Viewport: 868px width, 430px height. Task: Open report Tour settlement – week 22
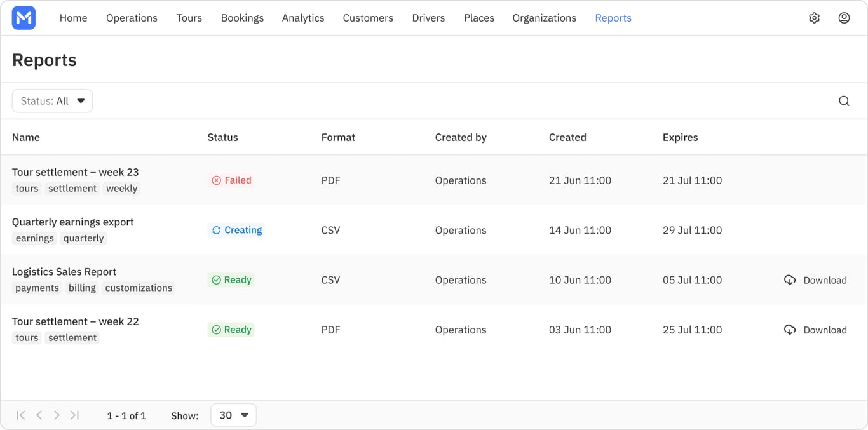click(x=76, y=321)
